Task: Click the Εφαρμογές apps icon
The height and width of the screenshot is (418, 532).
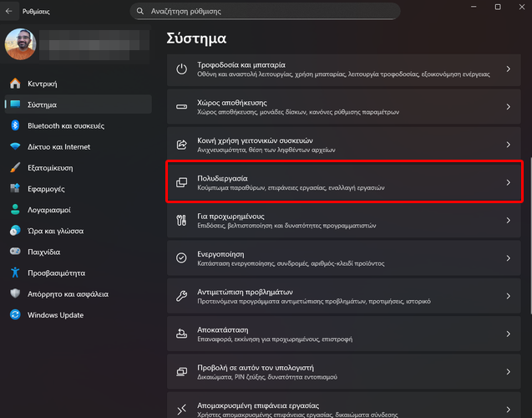Action: (15, 189)
